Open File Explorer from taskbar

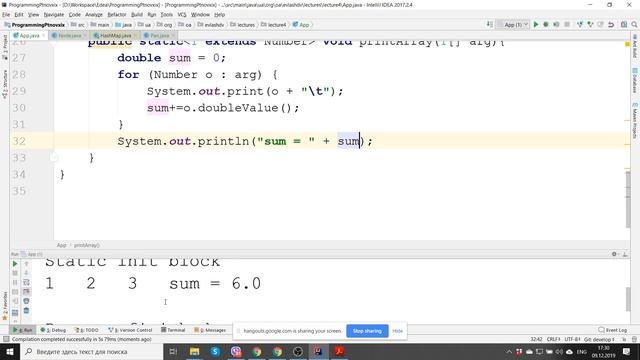[x=194, y=351]
